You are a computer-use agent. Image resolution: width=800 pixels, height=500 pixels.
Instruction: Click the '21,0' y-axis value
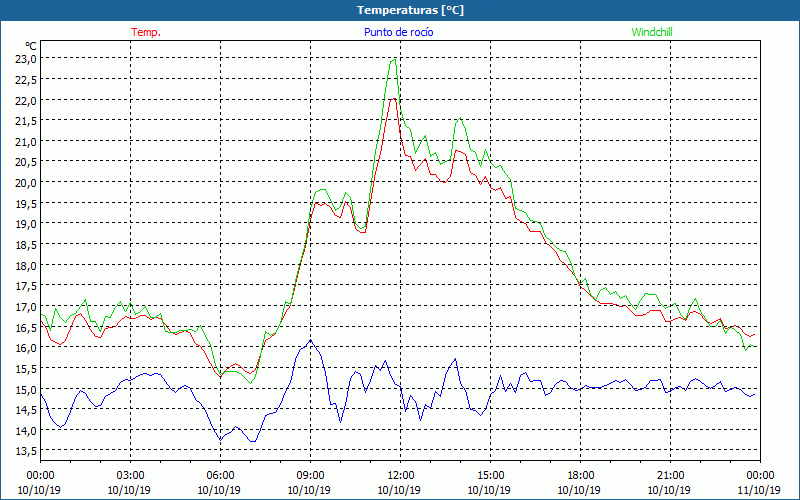point(26,142)
